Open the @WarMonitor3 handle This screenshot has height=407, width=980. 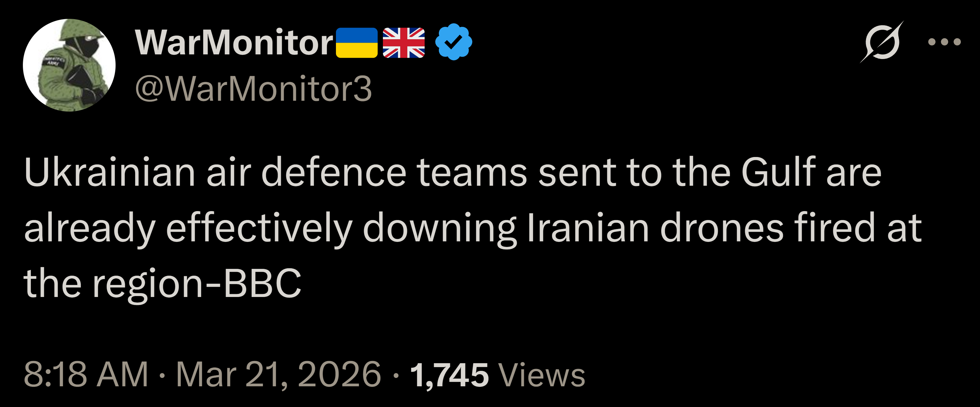coord(253,89)
